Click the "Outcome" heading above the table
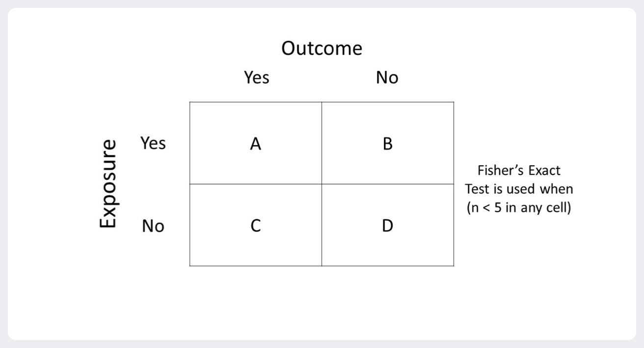The height and width of the screenshot is (348, 644). pos(322,49)
